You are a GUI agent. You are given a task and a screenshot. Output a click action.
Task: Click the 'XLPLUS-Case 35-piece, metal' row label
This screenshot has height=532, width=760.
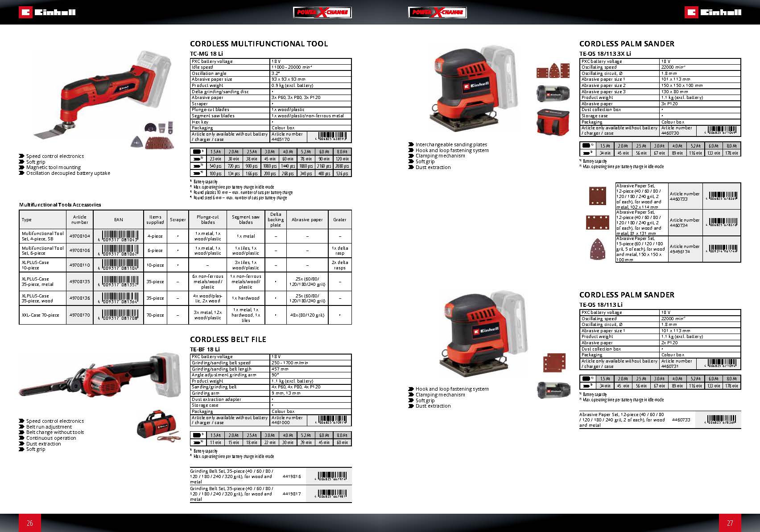pos(38,281)
